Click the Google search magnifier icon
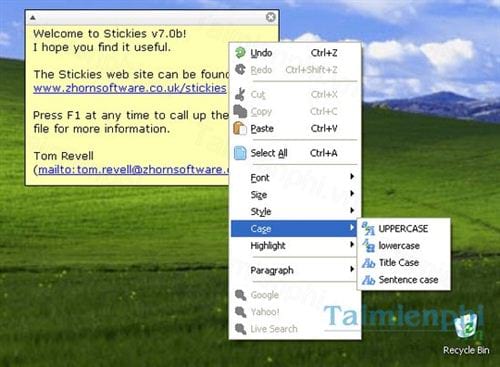The height and width of the screenshot is (367, 500). pos(240,295)
